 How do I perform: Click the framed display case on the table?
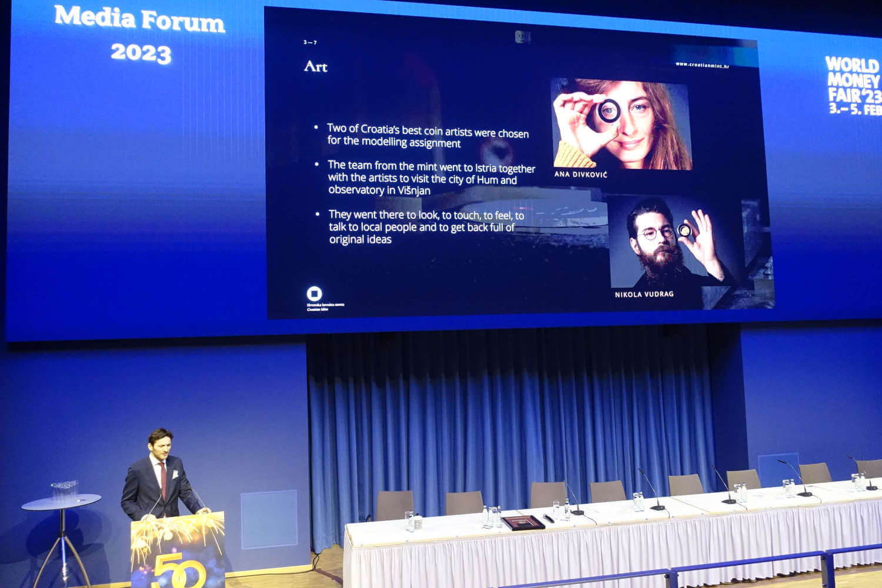(x=523, y=522)
